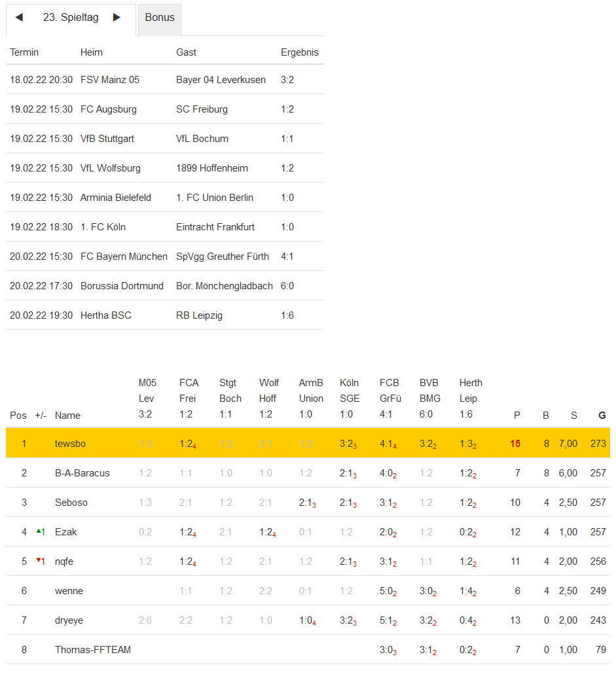This screenshot has width=616, height=676.
Task: Select the 23. Spieltag tab
Action: coord(71,18)
